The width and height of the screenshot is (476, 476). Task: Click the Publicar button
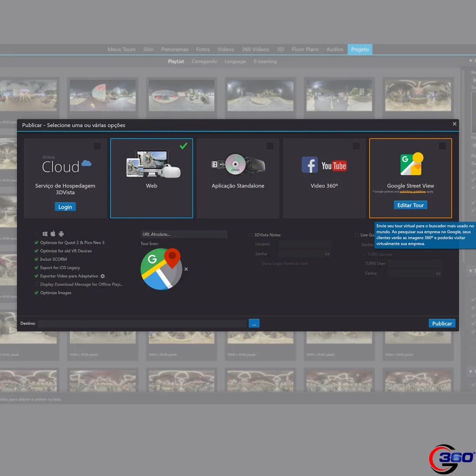coord(442,324)
